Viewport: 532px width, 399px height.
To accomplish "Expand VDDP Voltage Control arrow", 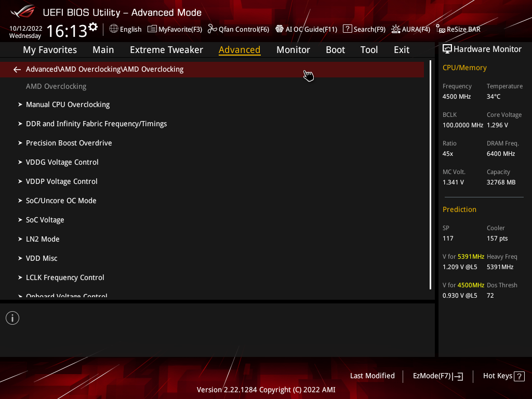I will 20,181.
